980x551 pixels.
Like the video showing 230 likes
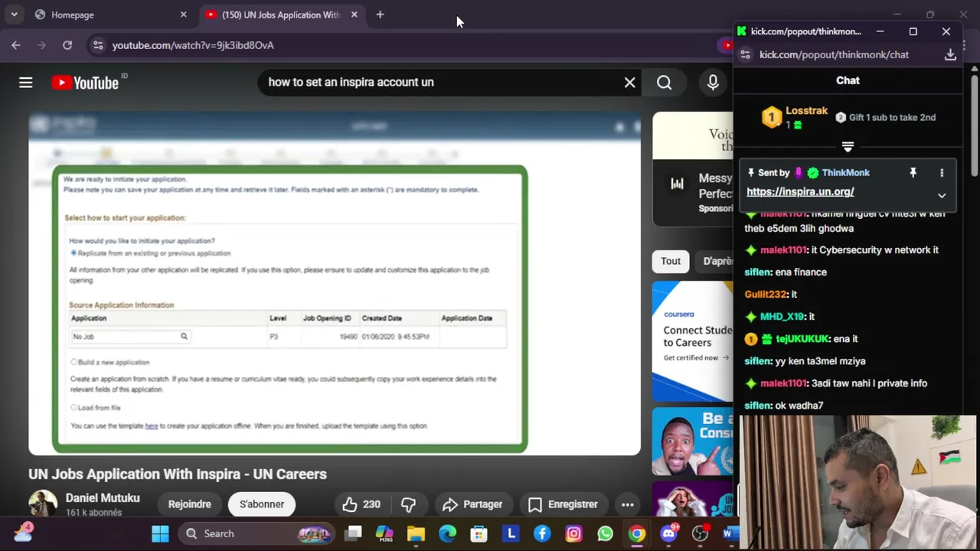[361, 504]
